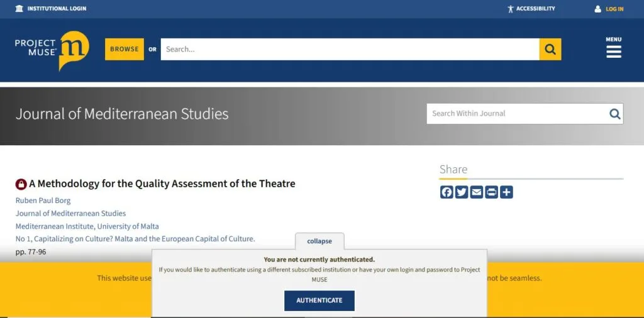Click the yellow search magnifier button

point(550,50)
